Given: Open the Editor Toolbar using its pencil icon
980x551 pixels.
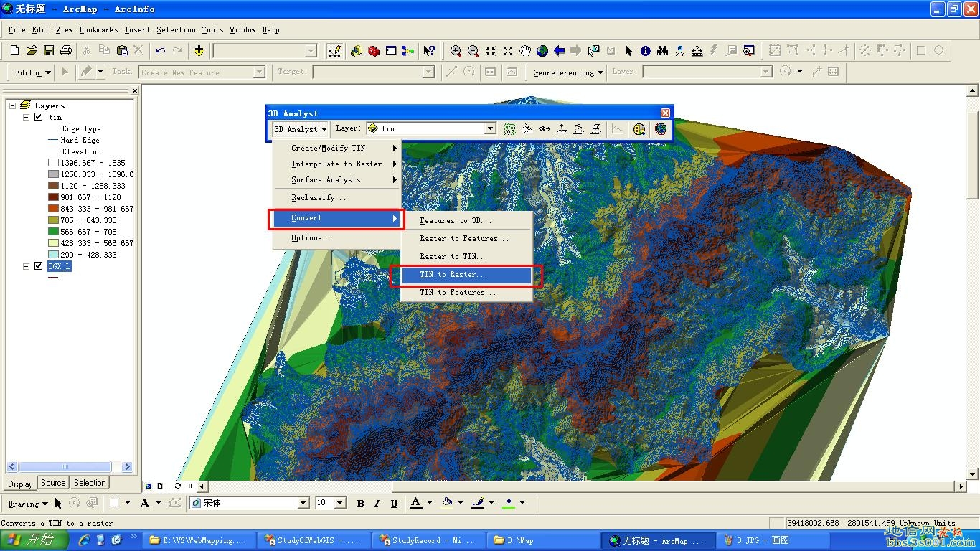Looking at the screenshot, I should [334, 50].
